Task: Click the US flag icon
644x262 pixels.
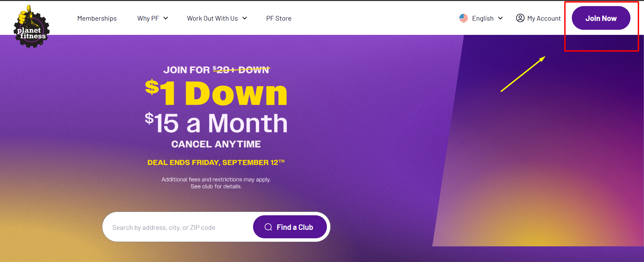Action: click(463, 18)
